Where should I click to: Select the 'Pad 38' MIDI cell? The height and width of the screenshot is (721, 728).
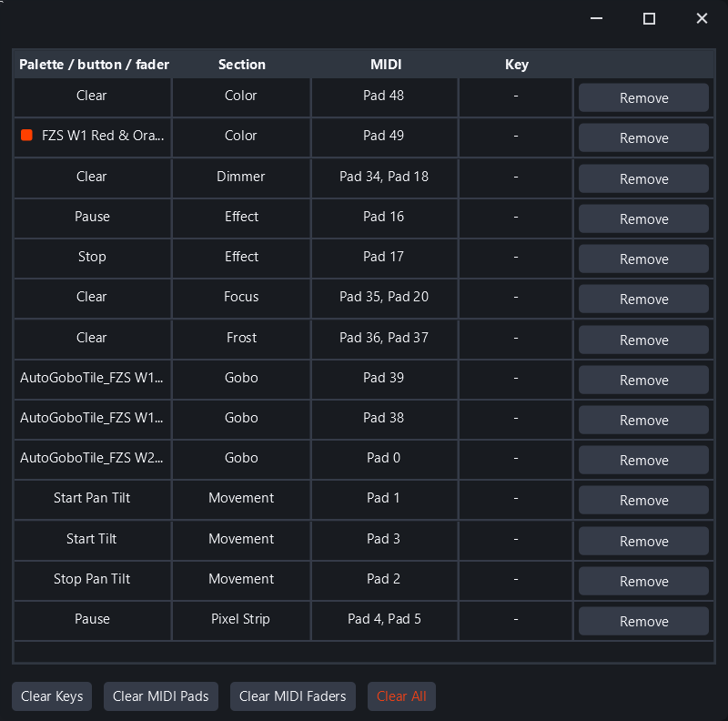coord(384,420)
